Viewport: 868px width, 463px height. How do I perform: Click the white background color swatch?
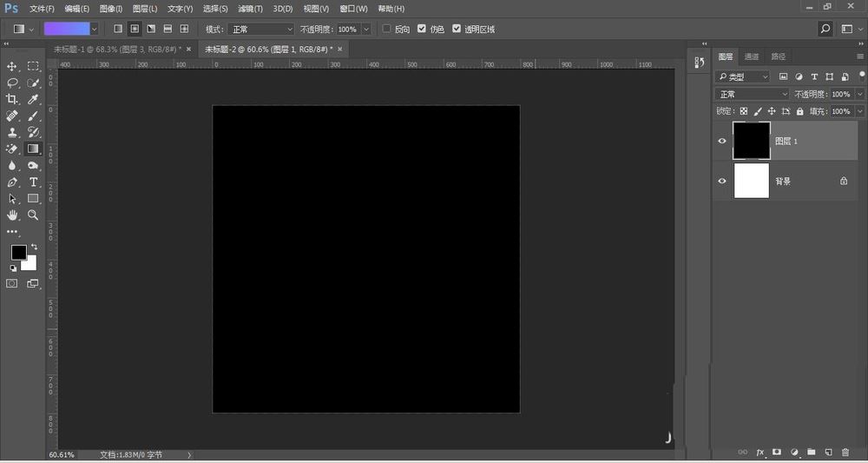[30, 264]
